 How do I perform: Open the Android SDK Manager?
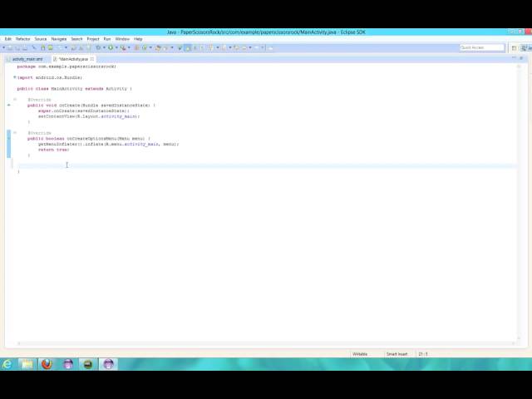42,48
